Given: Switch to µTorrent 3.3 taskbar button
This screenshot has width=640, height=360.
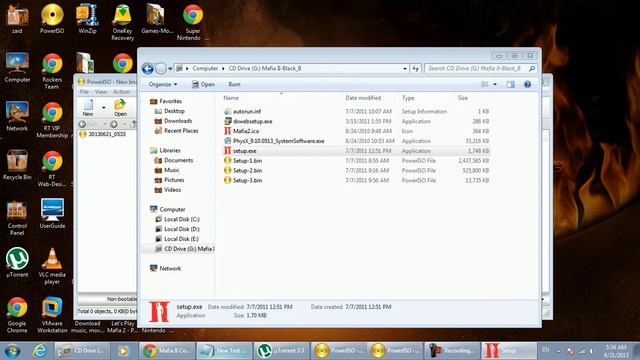Looking at the screenshot, I should click(x=281, y=351).
